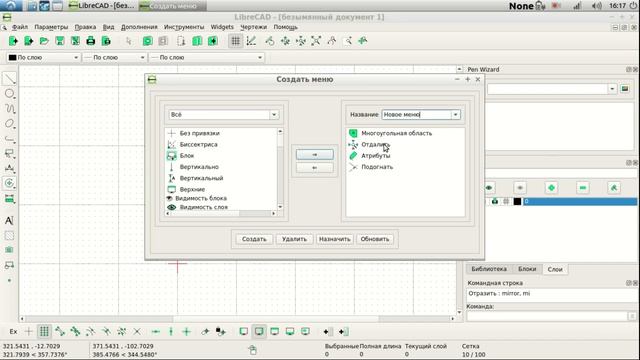Screen dimensions: 640x360
Task: Open the 'Всё' category dropdown in dialog
Action: [224, 115]
